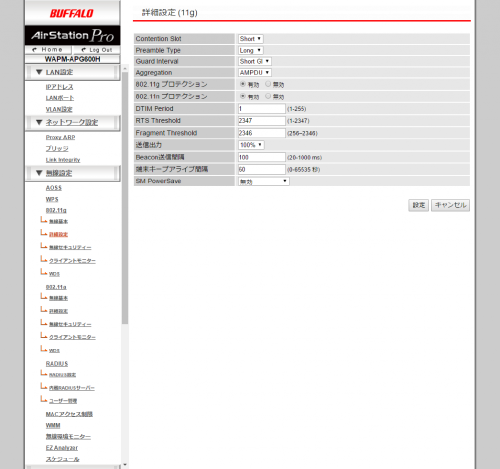Click the RTS Threshold input field
The image size is (500, 469).
[x=262, y=121]
